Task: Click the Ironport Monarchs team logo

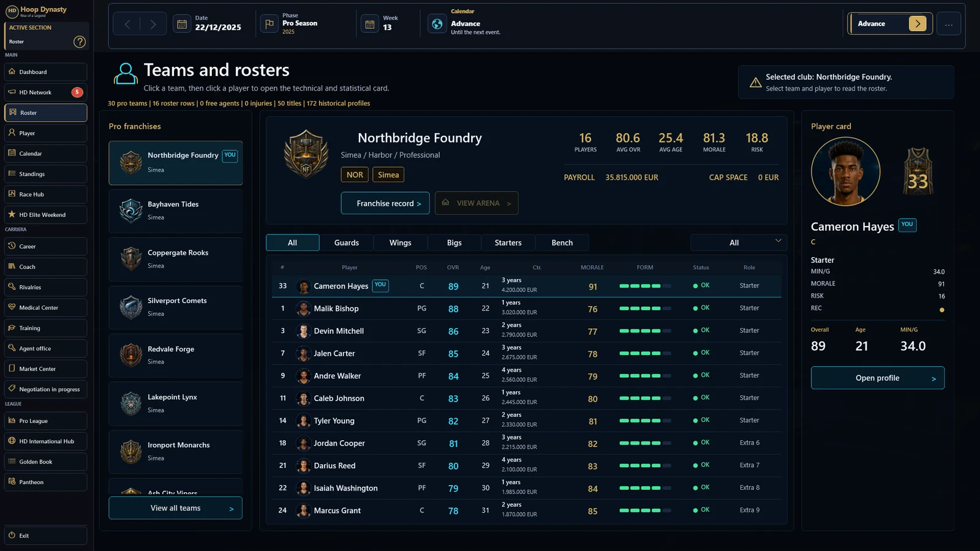Action: (131, 452)
